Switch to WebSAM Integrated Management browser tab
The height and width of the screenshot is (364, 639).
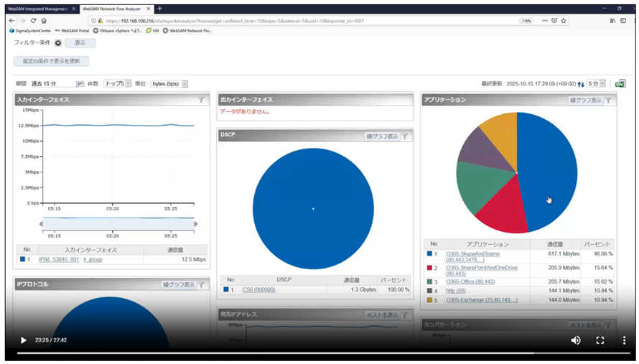click(x=39, y=9)
